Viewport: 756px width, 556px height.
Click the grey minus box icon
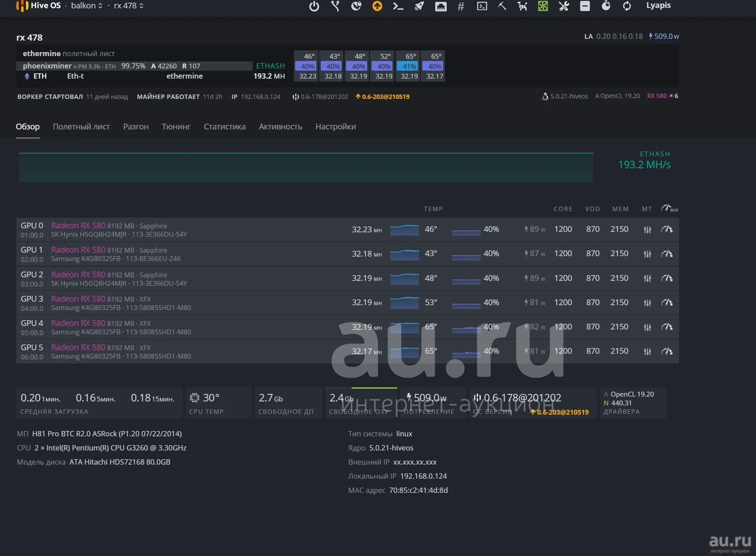585,6
